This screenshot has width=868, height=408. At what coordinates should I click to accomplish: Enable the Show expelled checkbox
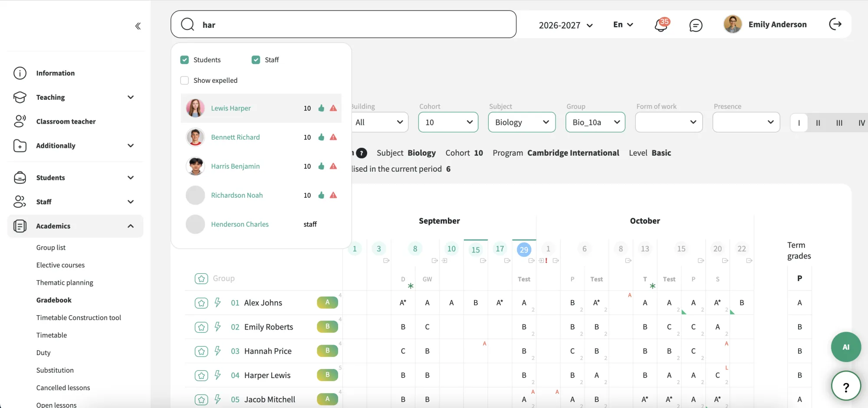pos(184,80)
